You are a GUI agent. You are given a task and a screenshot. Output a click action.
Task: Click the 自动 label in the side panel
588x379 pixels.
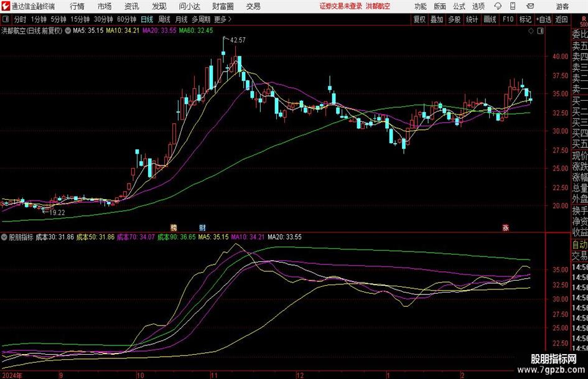(x=580, y=245)
